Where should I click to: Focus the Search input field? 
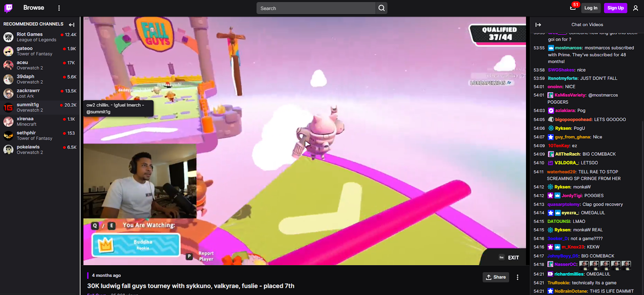tap(316, 8)
